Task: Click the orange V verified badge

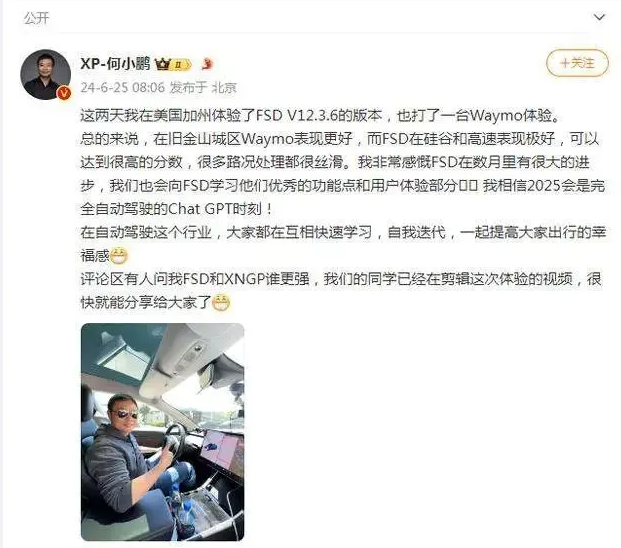Action: [65, 93]
